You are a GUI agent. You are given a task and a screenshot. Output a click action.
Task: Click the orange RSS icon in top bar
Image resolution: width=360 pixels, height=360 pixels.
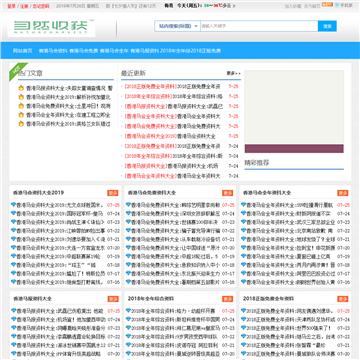[x=327, y=5]
